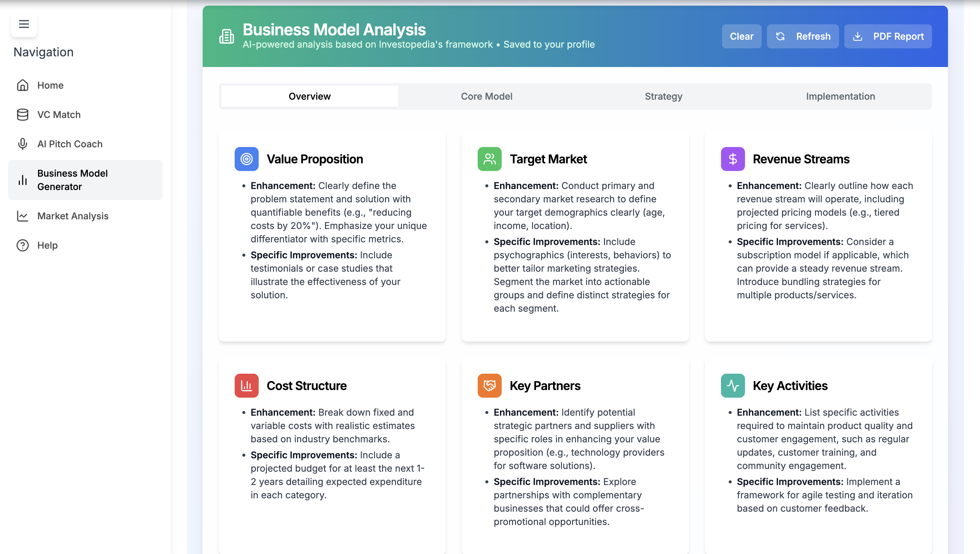
Task: Navigate to AI Pitch Coach
Action: pos(85,144)
